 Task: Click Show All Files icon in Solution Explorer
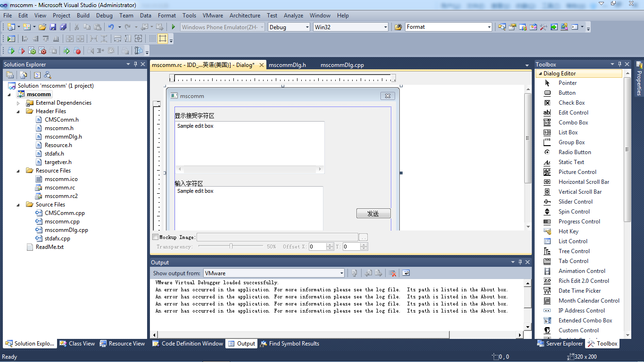point(23,74)
